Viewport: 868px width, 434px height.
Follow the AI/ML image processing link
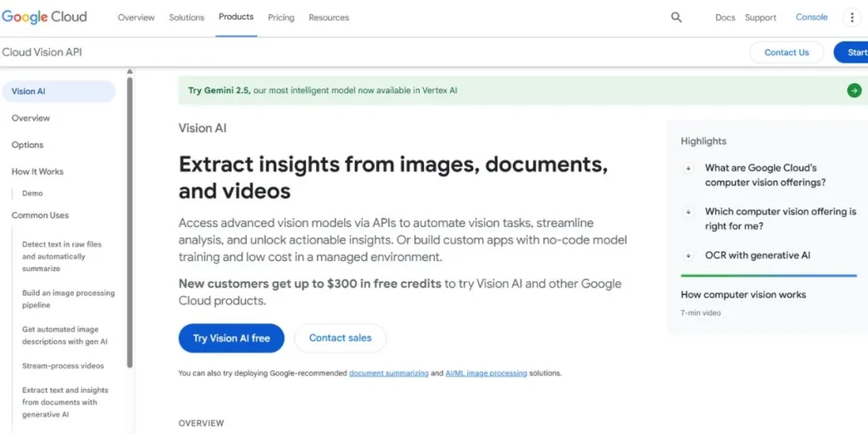[486, 373]
